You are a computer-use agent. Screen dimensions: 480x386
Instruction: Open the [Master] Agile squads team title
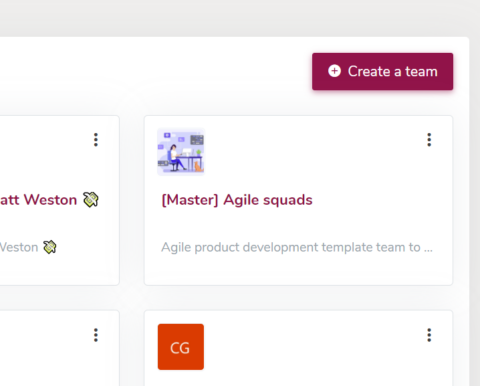point(237,200)
